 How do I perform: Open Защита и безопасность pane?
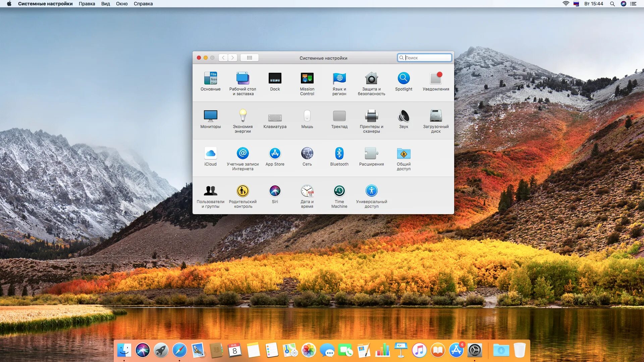point(371,78)
